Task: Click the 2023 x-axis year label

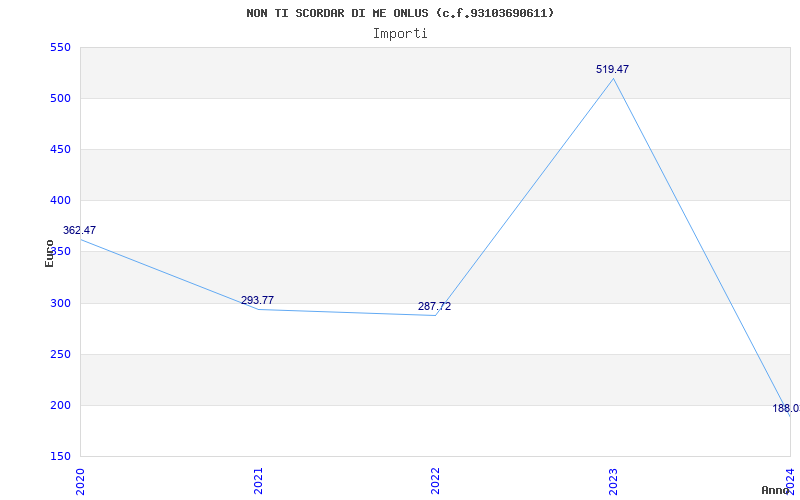Action: pos(613,481)
